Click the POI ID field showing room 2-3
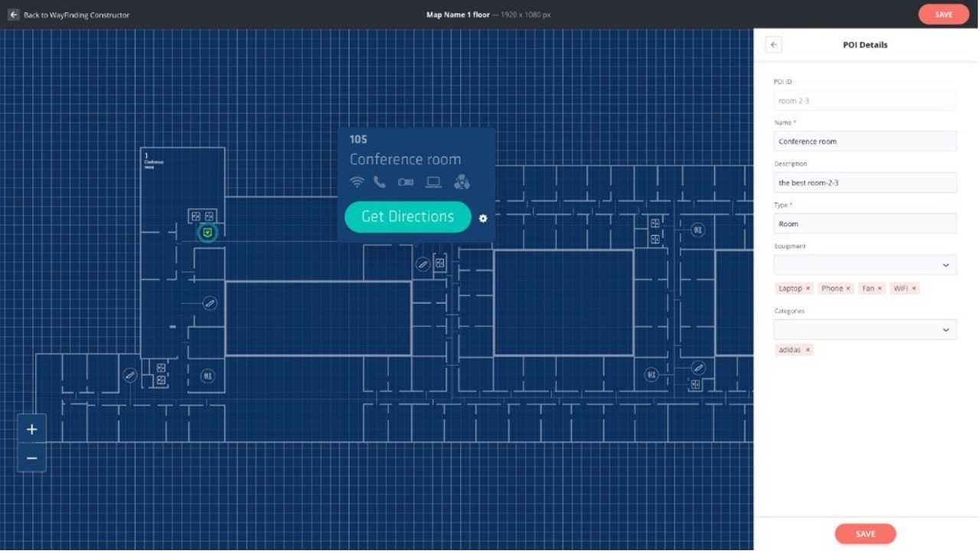This screenshot has width=980, height=554. (x=865, y=100)
